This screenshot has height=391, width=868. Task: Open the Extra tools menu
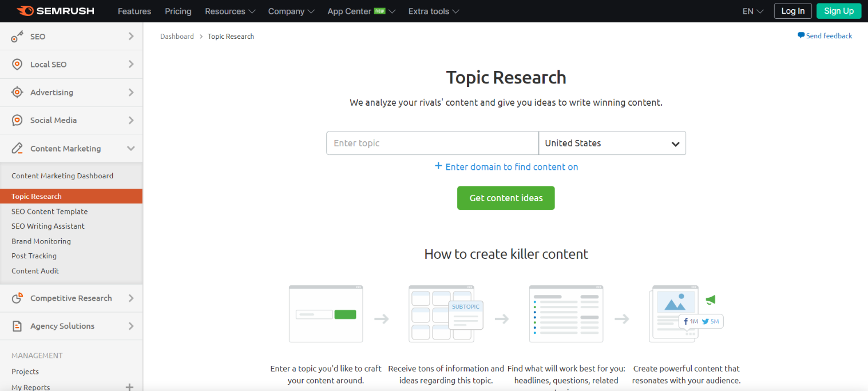pos(434,11)
